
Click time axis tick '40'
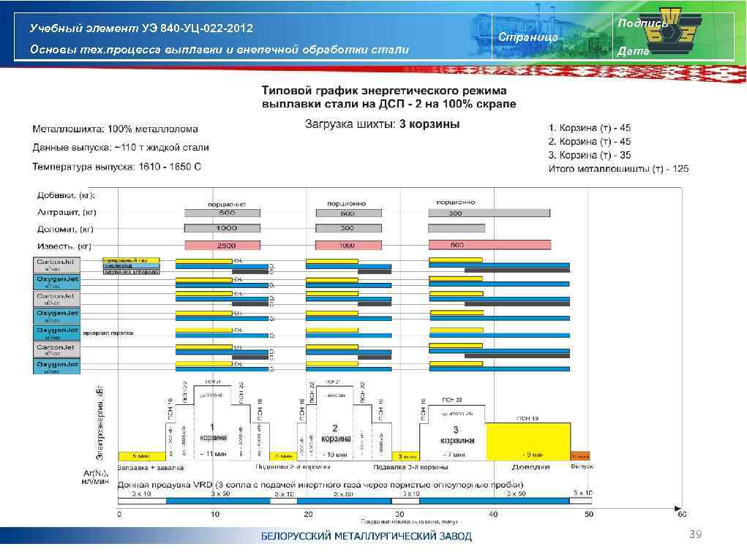point(494,514)
